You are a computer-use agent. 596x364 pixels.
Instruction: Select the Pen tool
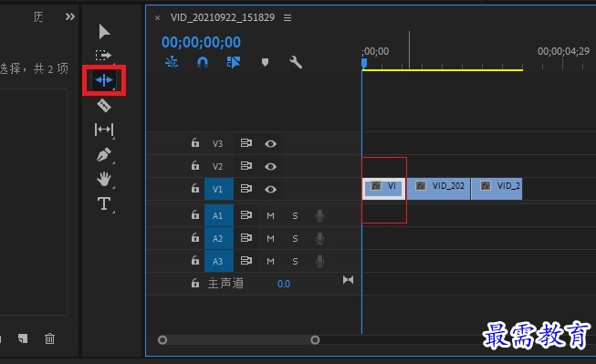tap(104, 154)
